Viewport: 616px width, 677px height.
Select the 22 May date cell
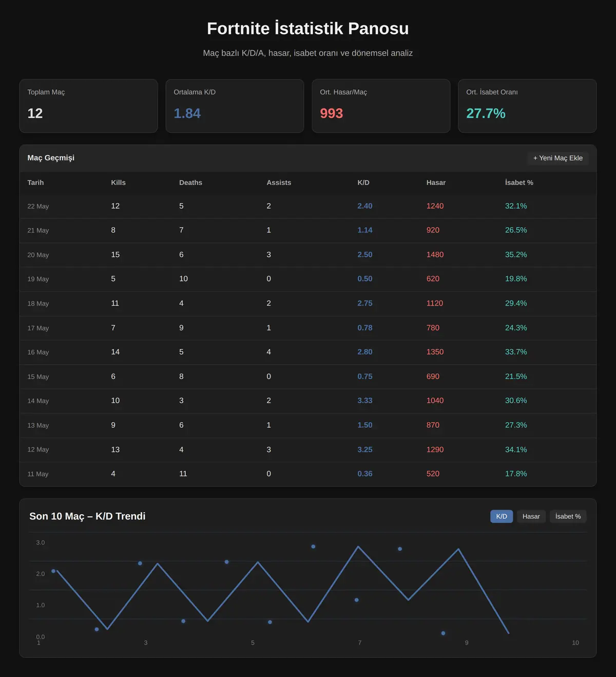click(38, 206)
